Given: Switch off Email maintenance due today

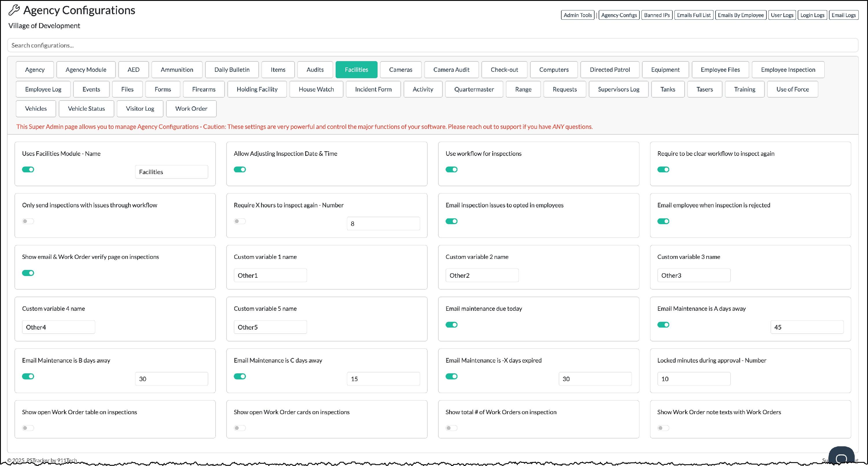Looking at the screenshot, I should (x=451, y=325).
